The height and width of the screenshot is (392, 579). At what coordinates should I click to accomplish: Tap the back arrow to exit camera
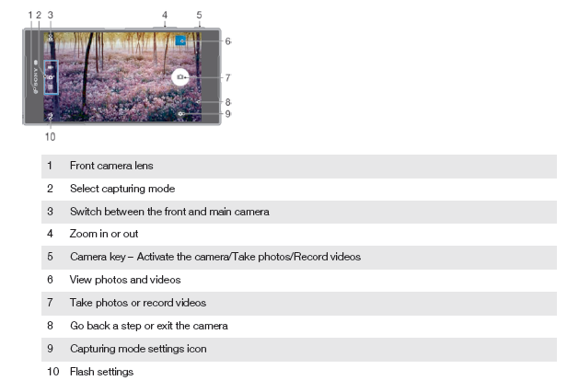tap(199, 101)
